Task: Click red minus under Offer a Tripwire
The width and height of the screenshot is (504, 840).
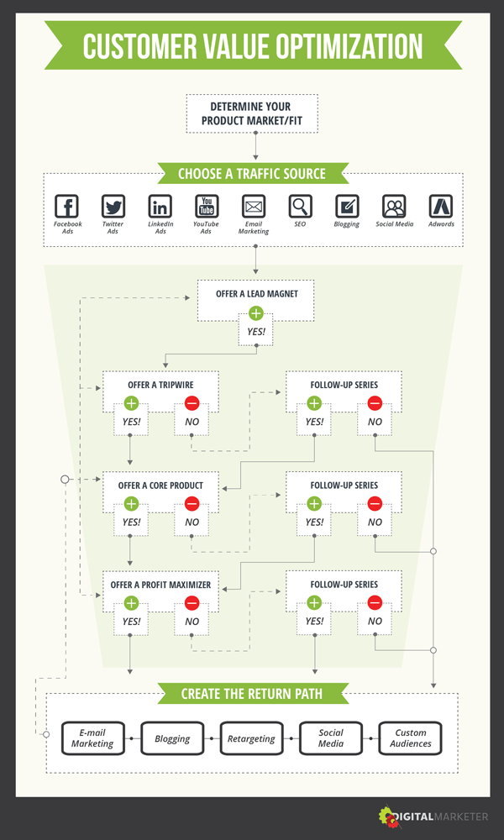Action: (192, 403)
